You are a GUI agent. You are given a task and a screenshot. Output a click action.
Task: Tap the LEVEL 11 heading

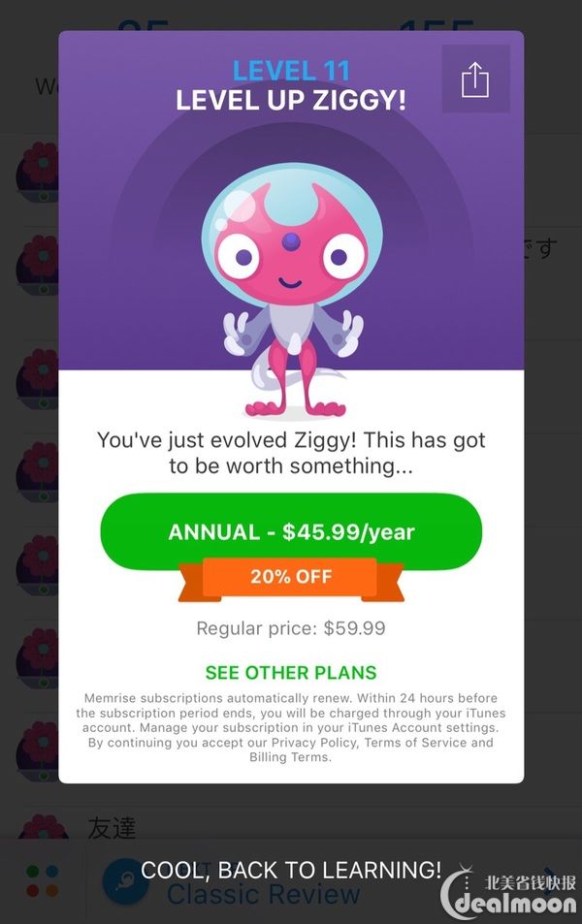coord(291,72)
